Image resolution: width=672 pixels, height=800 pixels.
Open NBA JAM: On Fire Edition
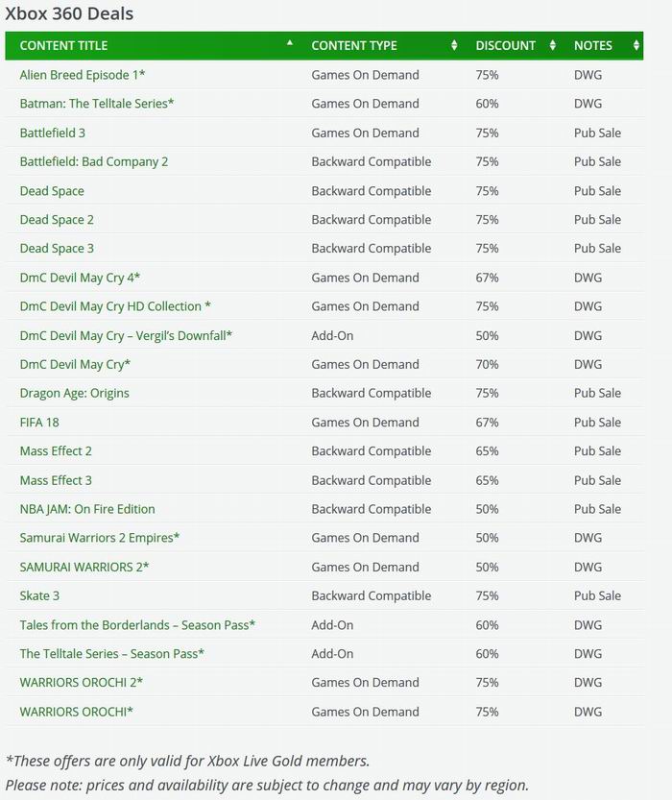[87, 509]
